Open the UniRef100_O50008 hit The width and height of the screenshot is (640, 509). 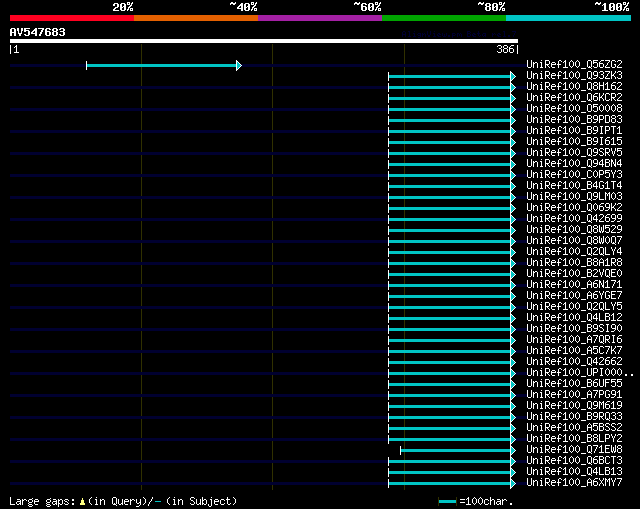(x=574, y=109)
